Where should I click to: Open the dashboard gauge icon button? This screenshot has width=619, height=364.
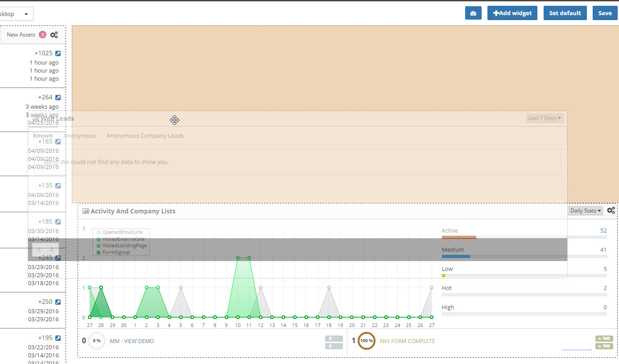pos(473,13)
